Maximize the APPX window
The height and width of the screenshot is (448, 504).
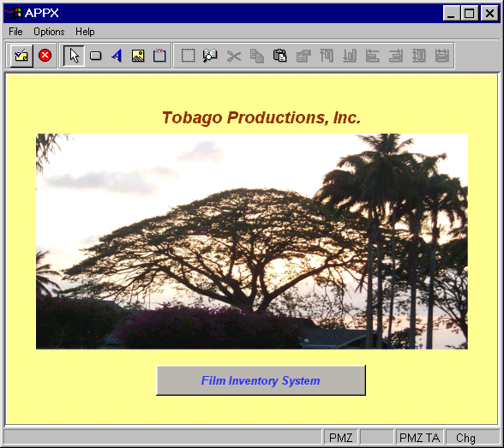click(470, 13)
